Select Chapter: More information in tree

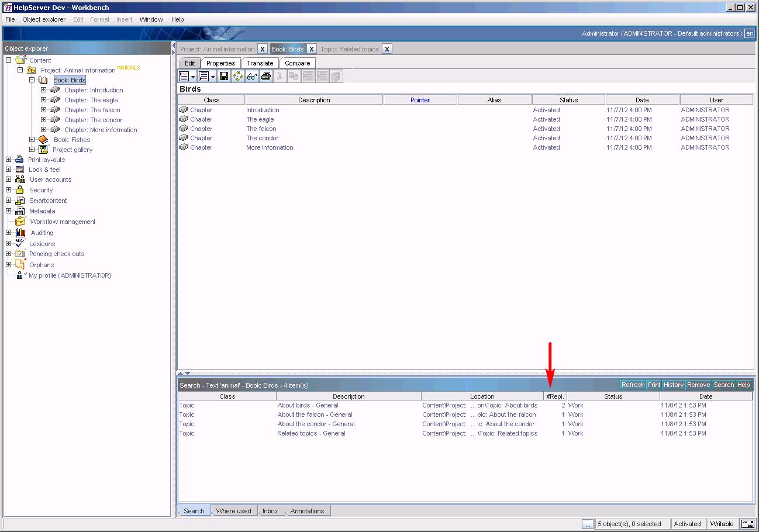pyautogui.click(x=101, y=130)
